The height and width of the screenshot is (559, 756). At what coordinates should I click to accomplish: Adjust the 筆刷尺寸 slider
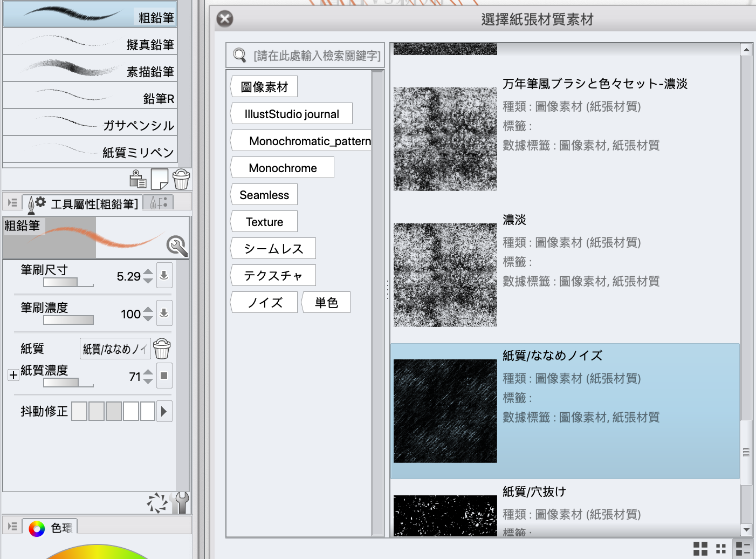(x=68, y=282)
